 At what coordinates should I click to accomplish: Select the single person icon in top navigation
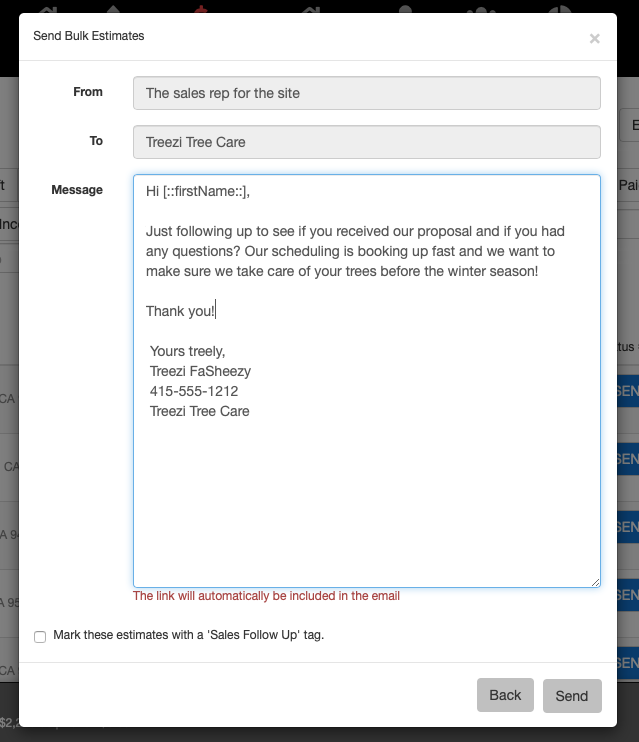(x=405, y=6)
